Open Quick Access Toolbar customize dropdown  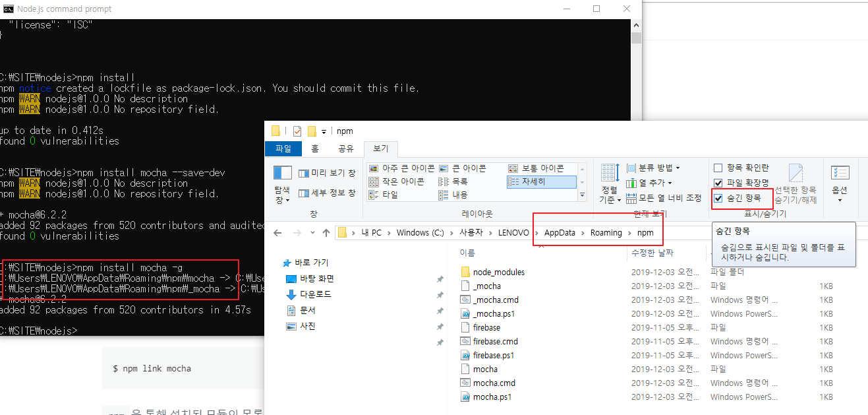point(325,131)
